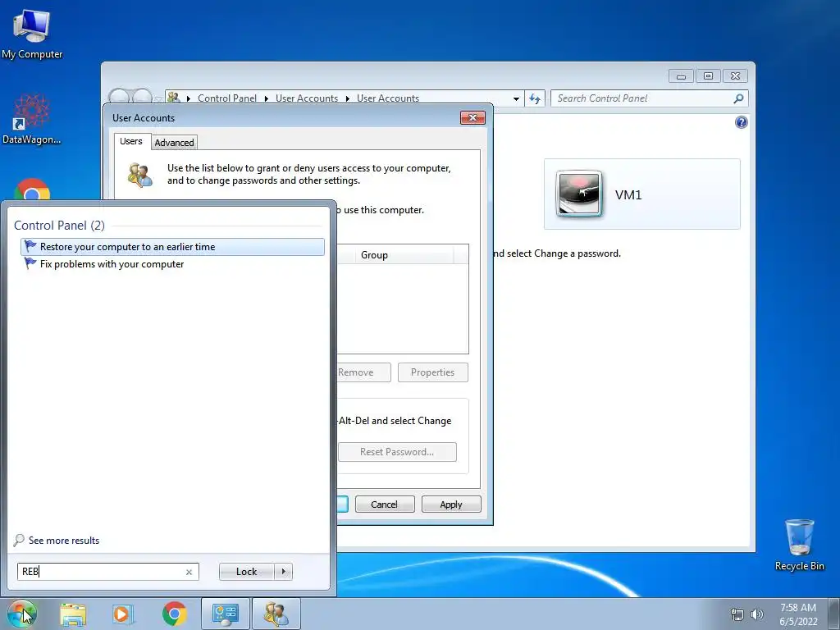Click See more results link
Screen dimensions: 840x630
pyautogui.click(x=64, y=541)
